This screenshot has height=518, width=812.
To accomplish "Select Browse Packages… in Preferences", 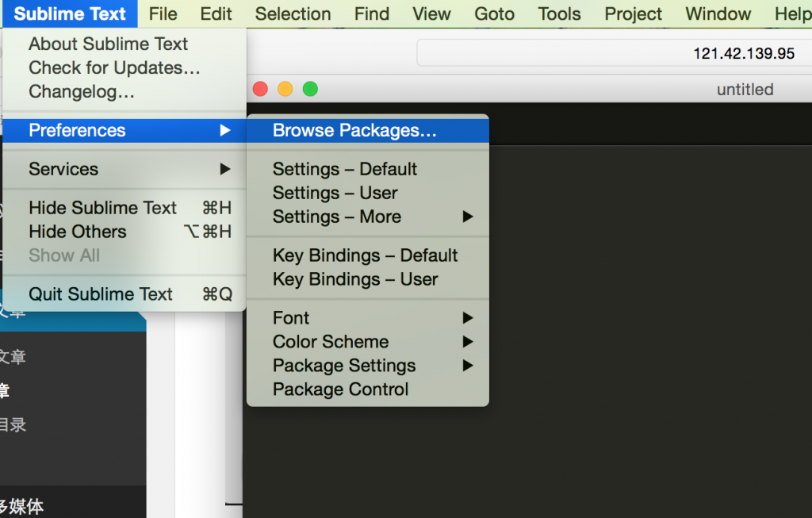I will 368,131.
